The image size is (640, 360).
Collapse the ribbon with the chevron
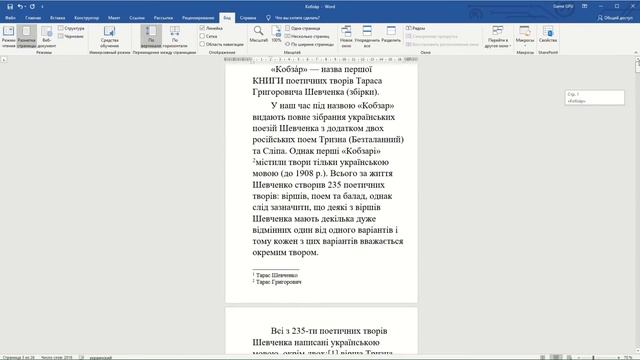tap(636, 53)
